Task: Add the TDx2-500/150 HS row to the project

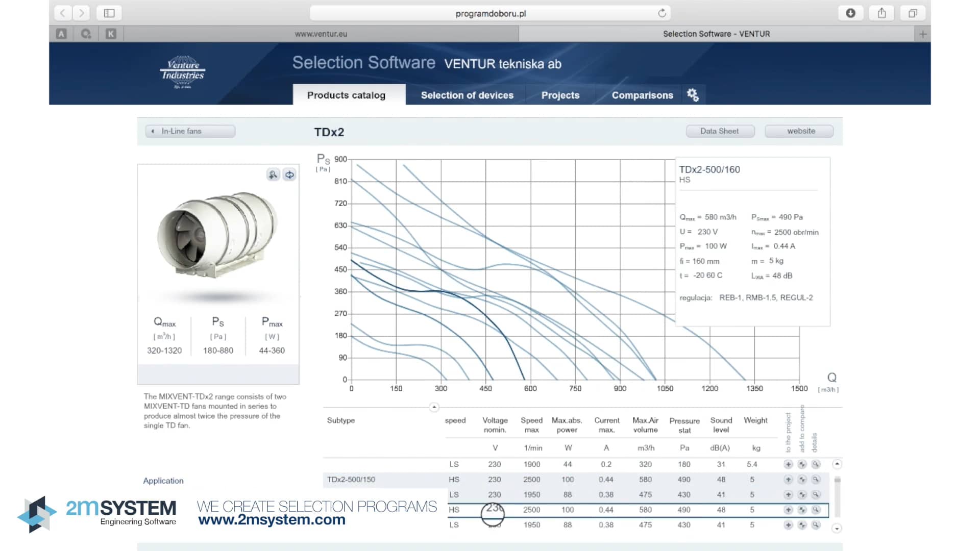Action: tap(788, 480)
